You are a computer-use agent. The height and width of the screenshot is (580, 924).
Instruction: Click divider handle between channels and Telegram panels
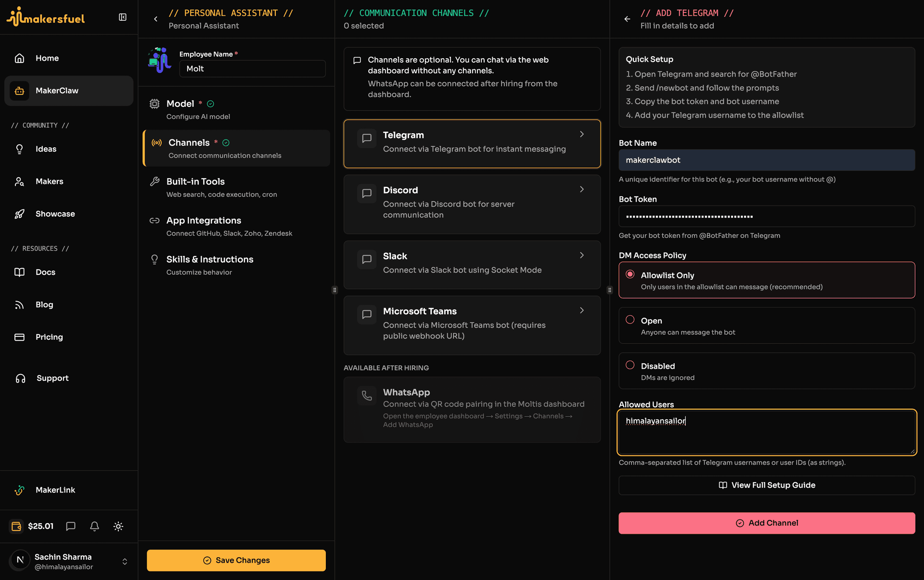610,290
